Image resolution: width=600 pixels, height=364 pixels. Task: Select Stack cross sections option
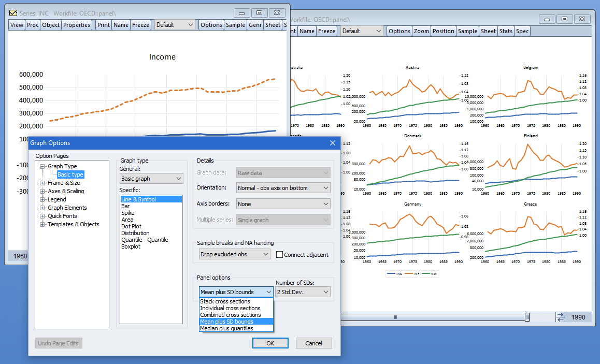225,301
